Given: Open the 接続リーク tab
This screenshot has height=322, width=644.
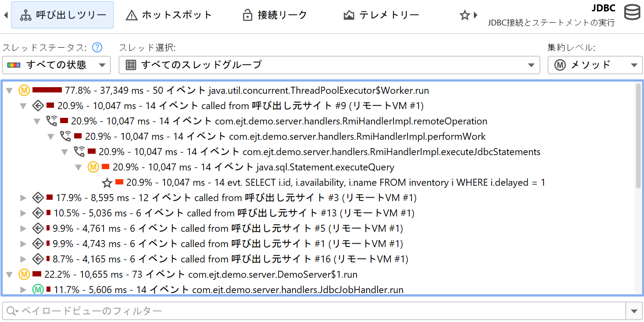Looking at the screenshot, I should (x=275, y=15).
